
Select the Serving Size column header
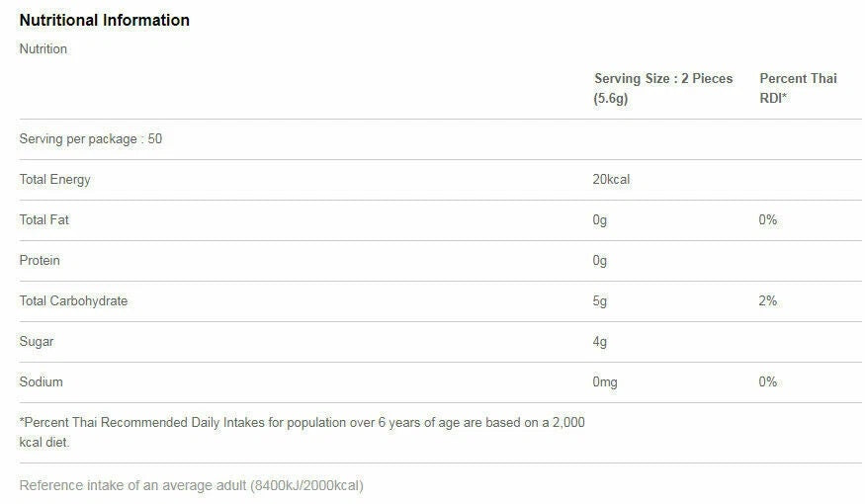pyautogui.click(x=663, y=88)
